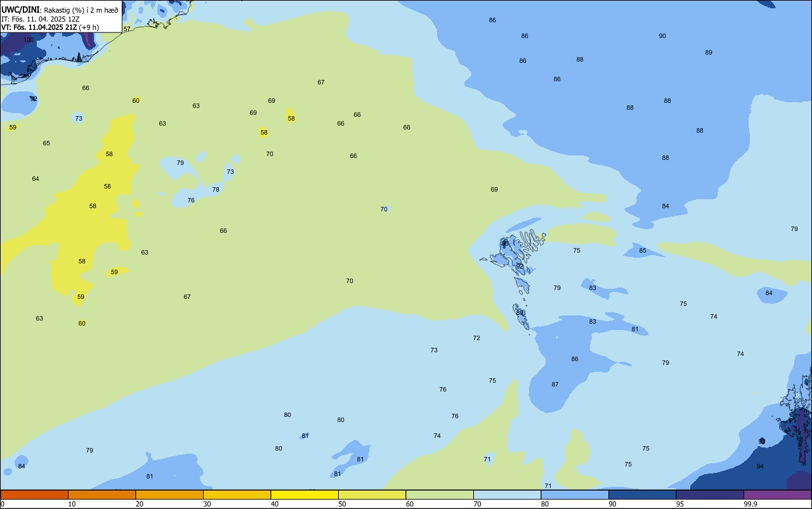Pick the 90–95 dark blue legend swatch
This screenshot has width=812, height=509.
pos(642,494)
